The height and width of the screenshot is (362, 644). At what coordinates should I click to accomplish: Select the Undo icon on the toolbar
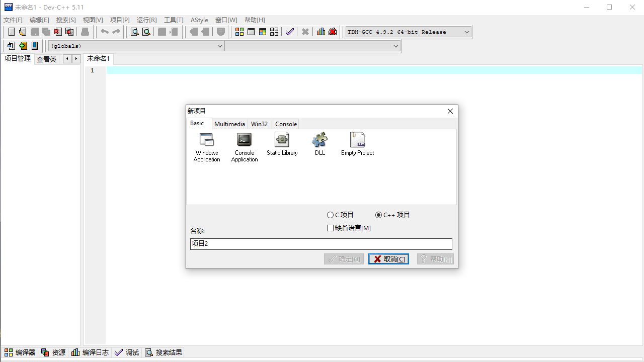(104, 31)
